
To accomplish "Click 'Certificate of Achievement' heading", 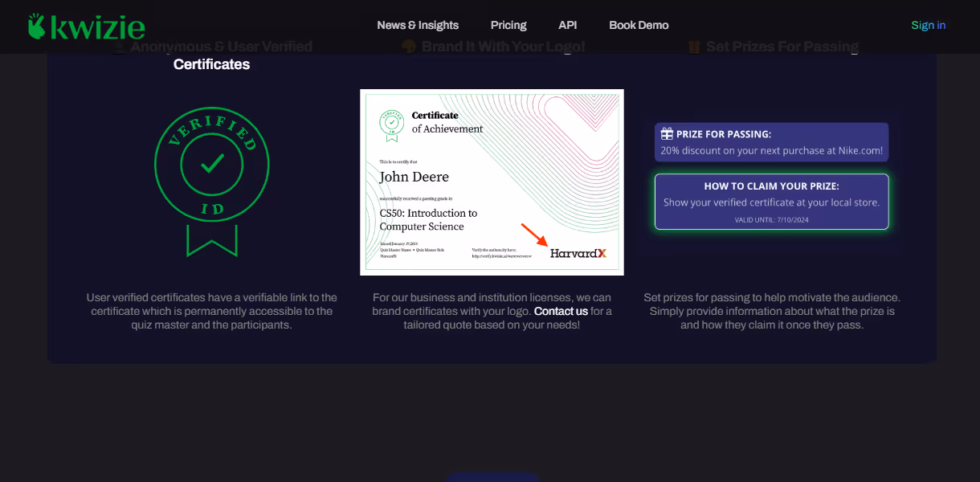I will (447, 122).
